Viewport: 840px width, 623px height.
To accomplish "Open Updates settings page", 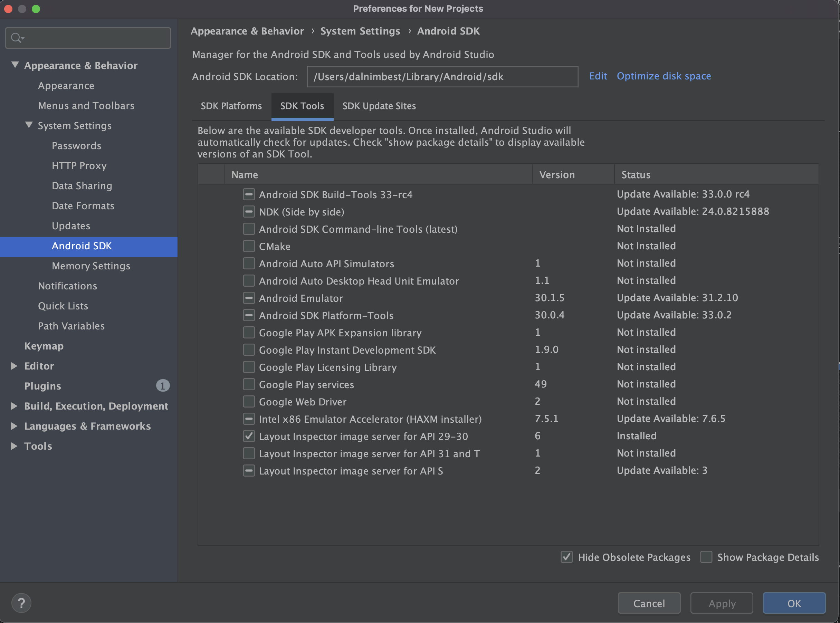I will (x=71, y=226).
